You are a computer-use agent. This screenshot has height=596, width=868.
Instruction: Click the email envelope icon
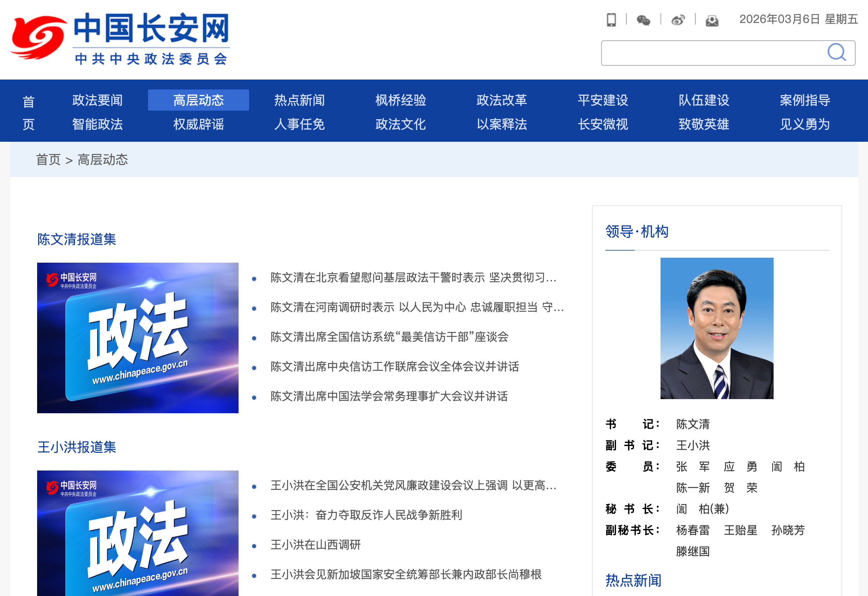[712, 21]
